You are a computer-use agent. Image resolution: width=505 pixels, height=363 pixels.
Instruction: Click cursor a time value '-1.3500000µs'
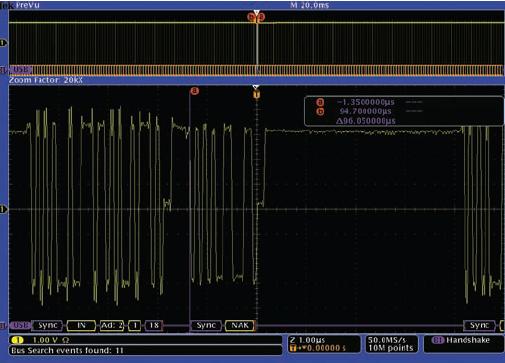[x=366, y=102]
